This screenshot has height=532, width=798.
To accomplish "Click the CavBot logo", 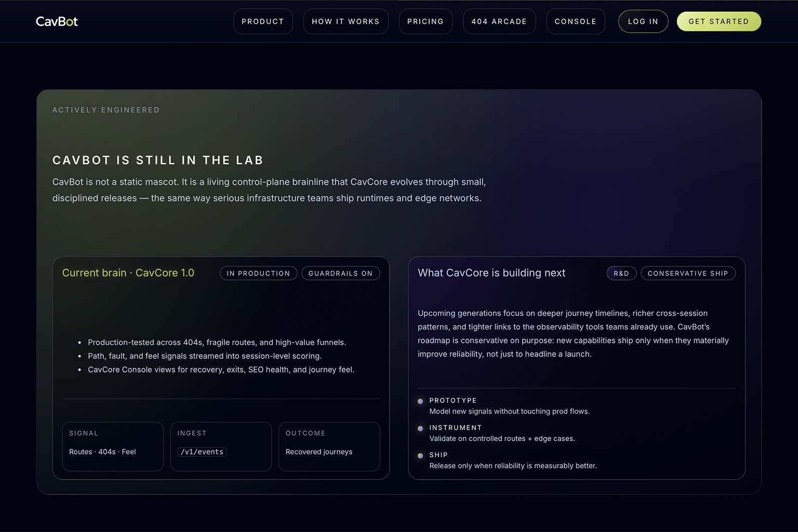I will tap(57, 21).
